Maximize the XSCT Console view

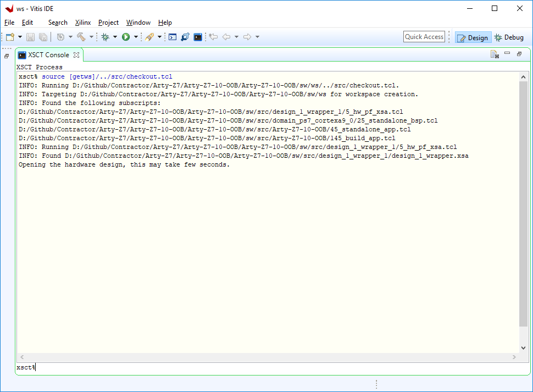click(519, 54)
